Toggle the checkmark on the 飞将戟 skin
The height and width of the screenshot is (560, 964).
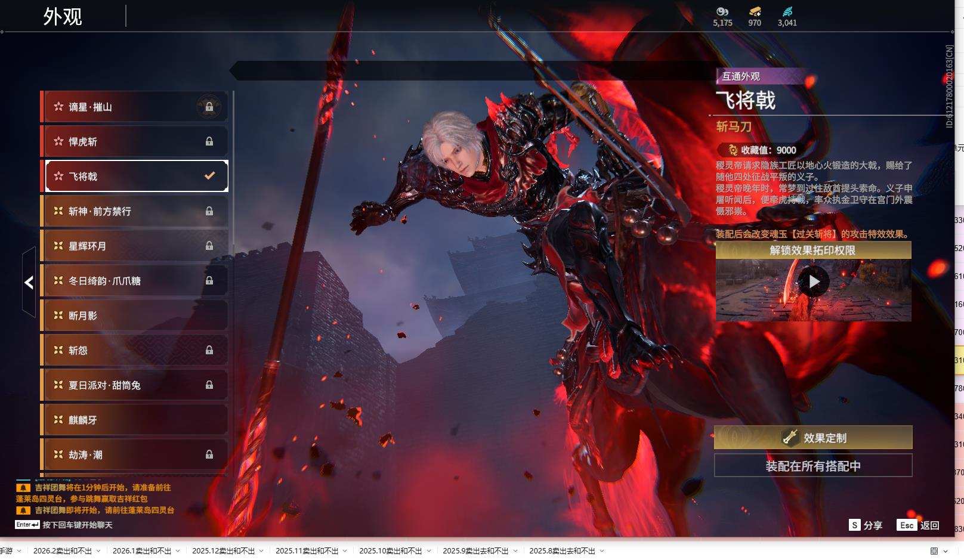pyautogui.click(x=209, y=175)
